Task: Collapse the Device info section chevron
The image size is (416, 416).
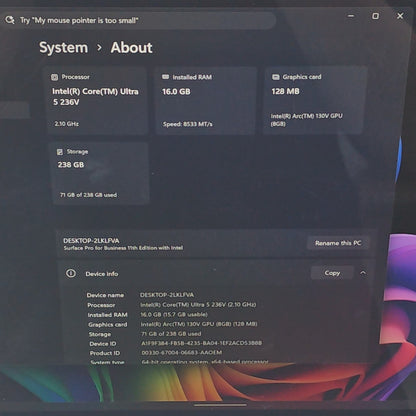Action: (x=363, y=273)
